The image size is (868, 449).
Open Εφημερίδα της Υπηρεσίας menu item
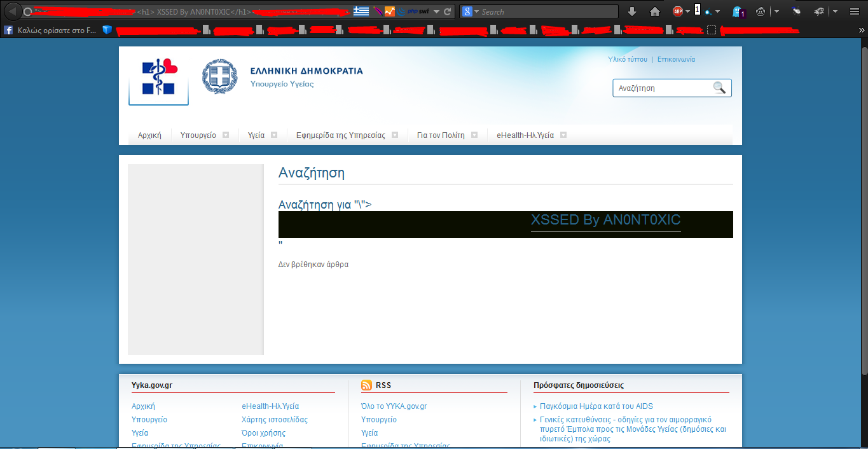pos(340,135)
